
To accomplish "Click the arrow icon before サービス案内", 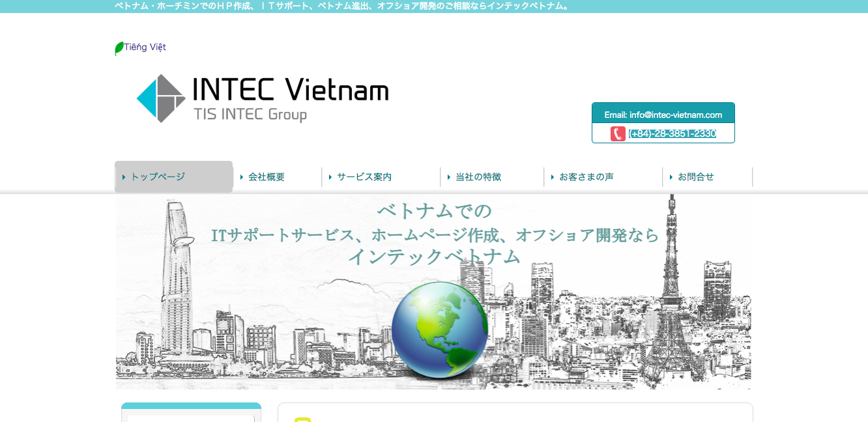I will pyautogui.click(x=330, y=176).
